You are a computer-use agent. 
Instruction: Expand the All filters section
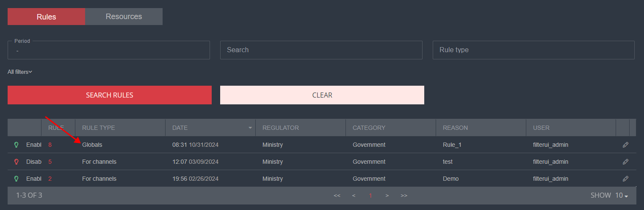pos(20,72)
